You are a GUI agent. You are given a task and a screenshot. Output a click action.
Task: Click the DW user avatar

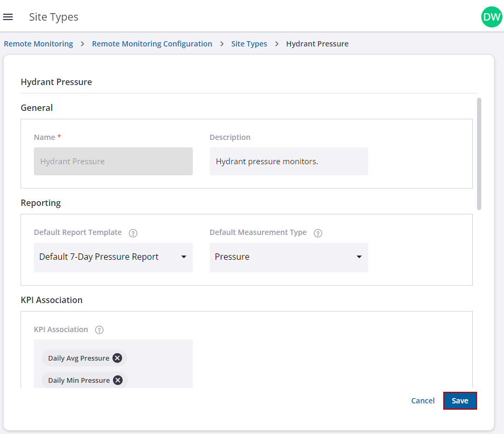(x=491, y=17)
